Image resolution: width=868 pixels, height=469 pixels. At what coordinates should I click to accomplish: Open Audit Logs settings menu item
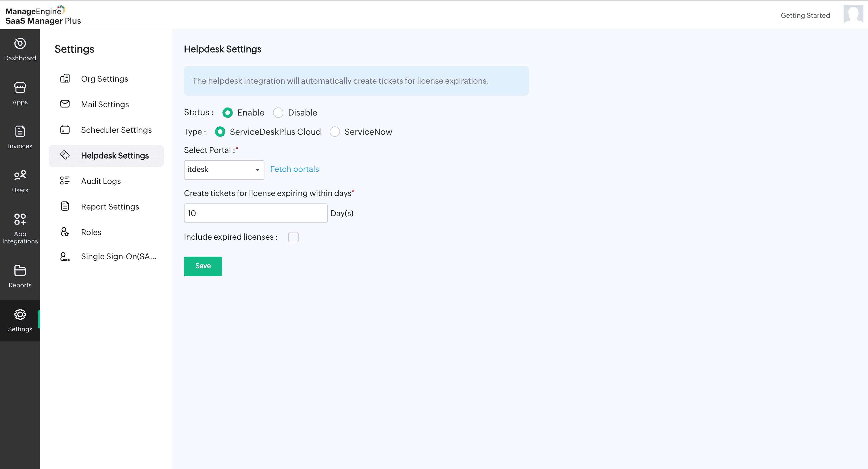[x=101, y=181]
